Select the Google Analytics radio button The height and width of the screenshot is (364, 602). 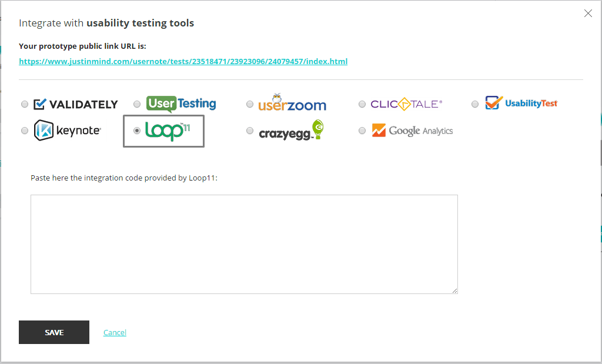coord(362,131)
